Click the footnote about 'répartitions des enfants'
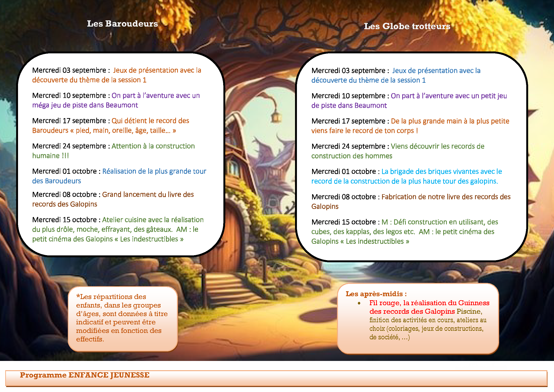 click(122, 318)
